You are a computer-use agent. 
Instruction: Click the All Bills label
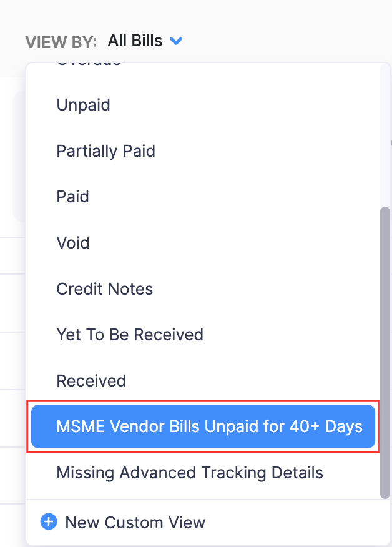tap(135, 41)
